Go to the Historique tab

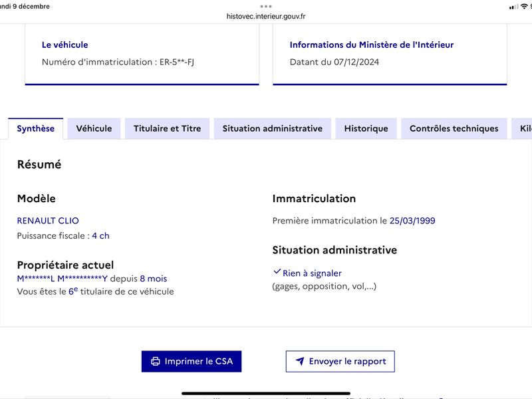click(366, 128)
